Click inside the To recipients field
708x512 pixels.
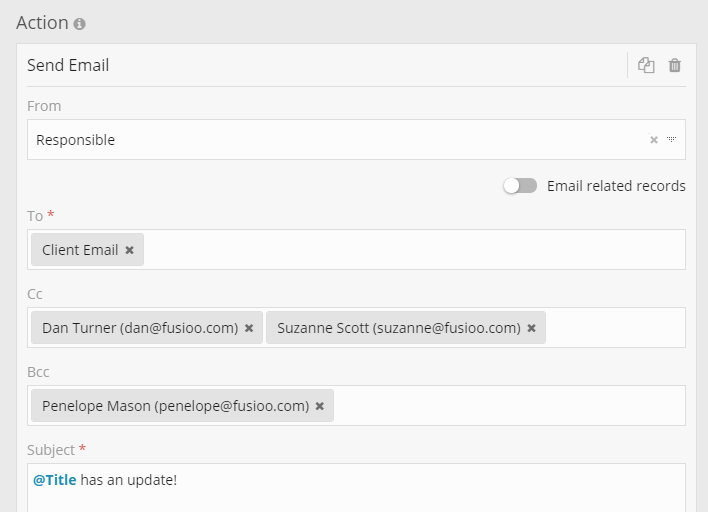[x=400, y=250]
